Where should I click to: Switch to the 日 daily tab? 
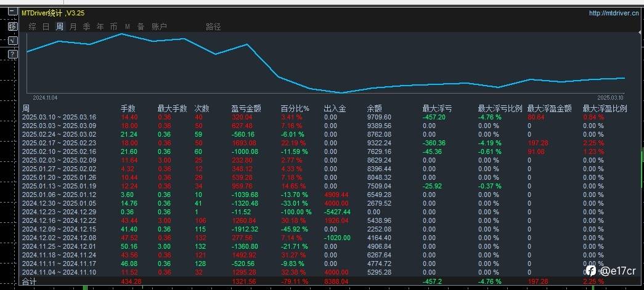point(46,26)
